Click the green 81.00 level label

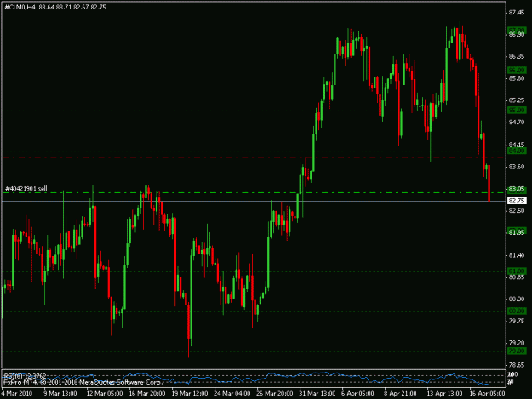(517, 271)
